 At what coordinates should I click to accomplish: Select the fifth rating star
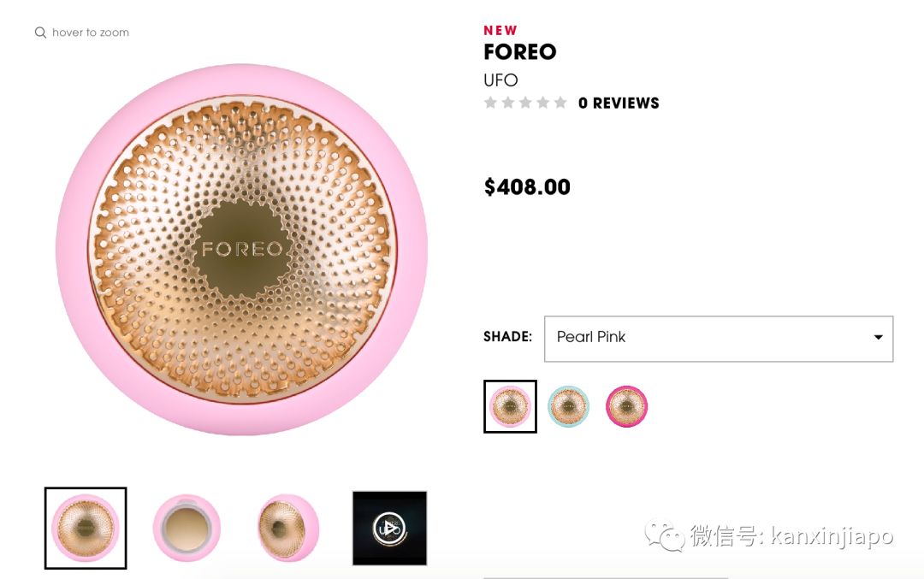pos(560,103)
